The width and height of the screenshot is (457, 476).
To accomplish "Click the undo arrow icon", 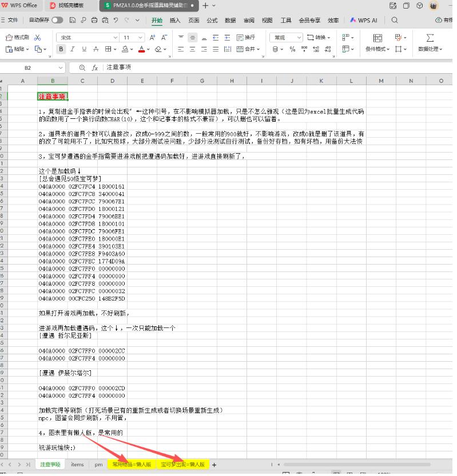I will pyautogui.click(x=116, y=20).
